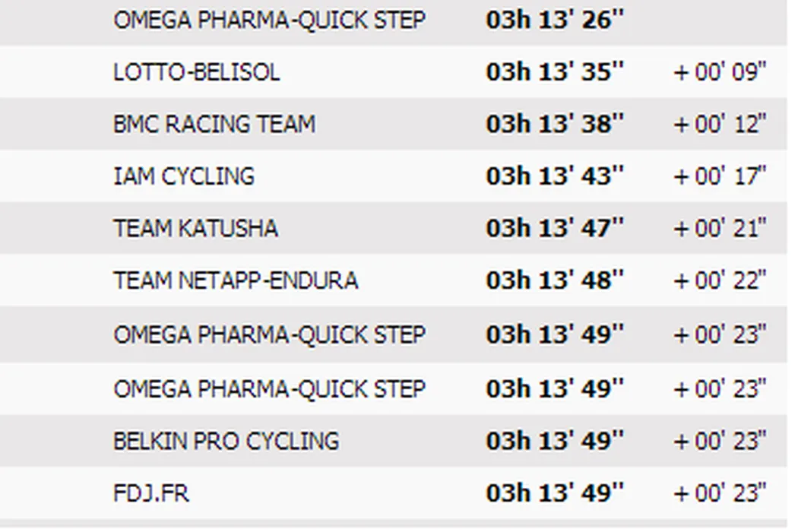Viewport: 798px width, 532px height.
Task: Select Team Katusha's gap + 00' 21''
Action: coord(720,228)
